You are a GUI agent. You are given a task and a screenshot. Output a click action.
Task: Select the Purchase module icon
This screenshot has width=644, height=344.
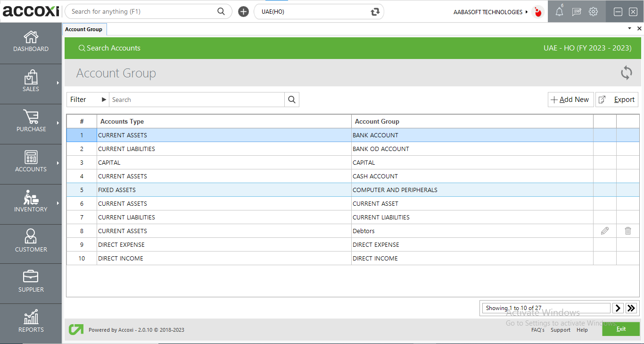[x=31, y=123]
